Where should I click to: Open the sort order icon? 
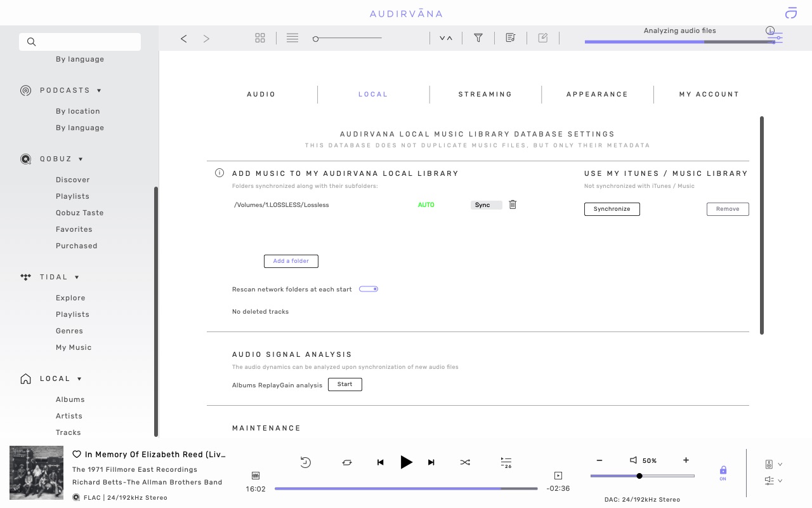click(x=446, y=38)
